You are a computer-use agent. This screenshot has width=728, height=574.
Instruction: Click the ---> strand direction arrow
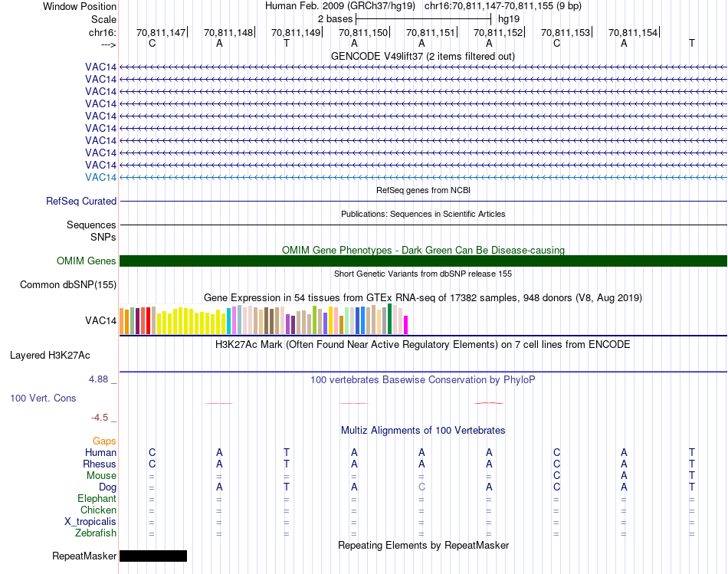pos(108,44)
